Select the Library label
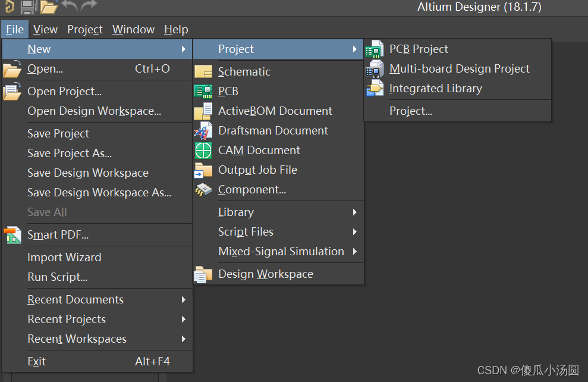Viewport: 588px width, 382px height. click(x=236, y=212)
